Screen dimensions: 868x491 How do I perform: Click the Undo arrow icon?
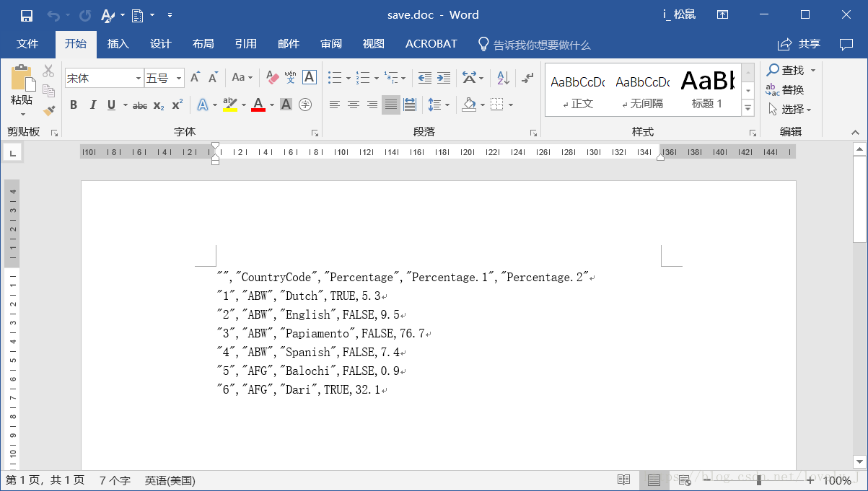click(x=53, y=15)
